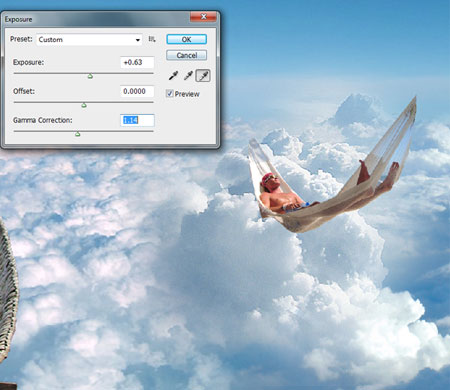Toggle the Preview checkbox
Image resolution: width=450 pixels, height=390 pixels.
click(169, 94)
